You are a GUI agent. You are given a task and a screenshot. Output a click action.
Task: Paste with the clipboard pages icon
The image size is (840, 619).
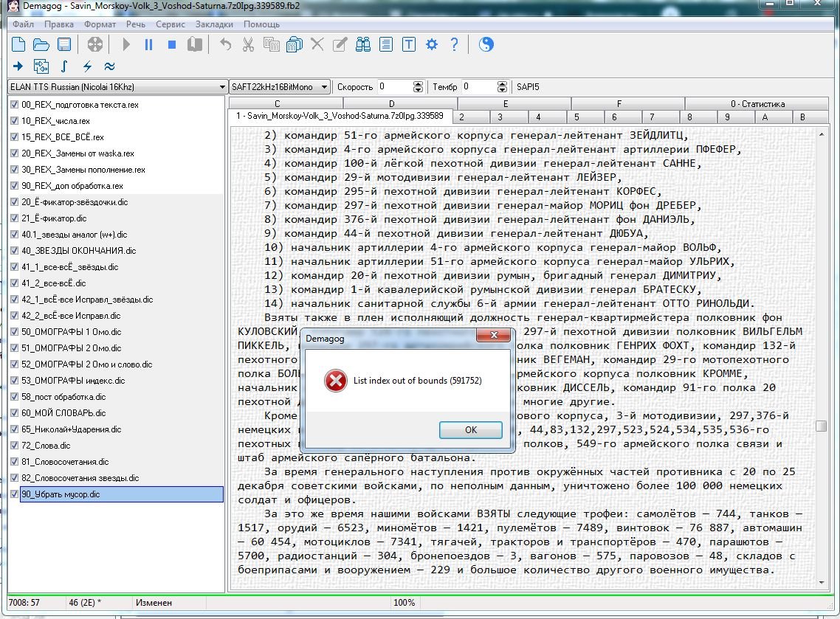click(294, 44)
